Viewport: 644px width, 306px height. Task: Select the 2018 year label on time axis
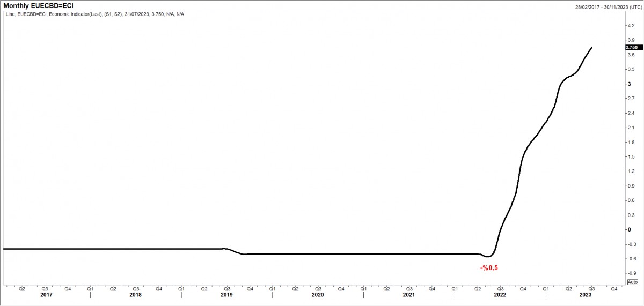tap(136, 295)
